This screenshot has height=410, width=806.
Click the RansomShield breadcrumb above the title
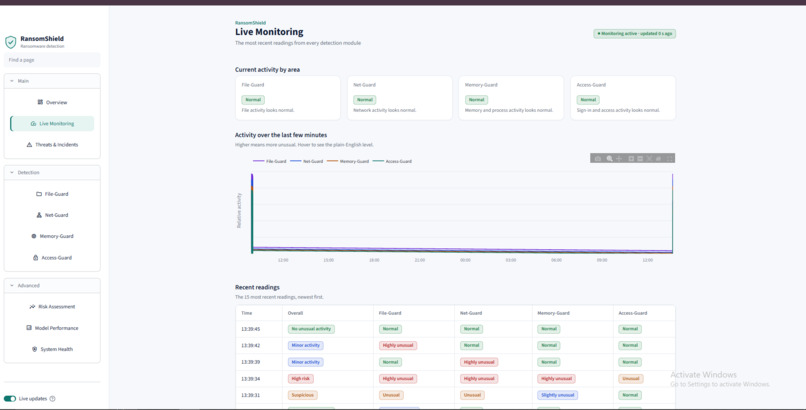tap(250, 23)
